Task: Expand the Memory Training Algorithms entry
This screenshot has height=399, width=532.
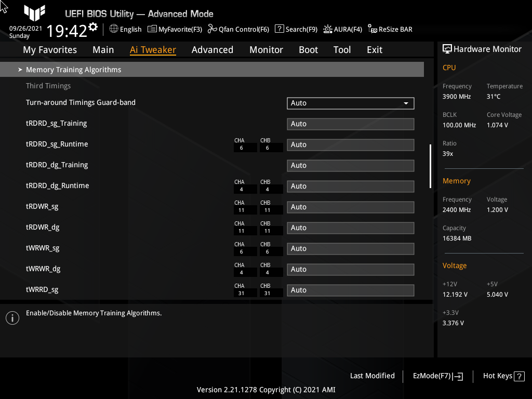Action: tap(73, 69)
